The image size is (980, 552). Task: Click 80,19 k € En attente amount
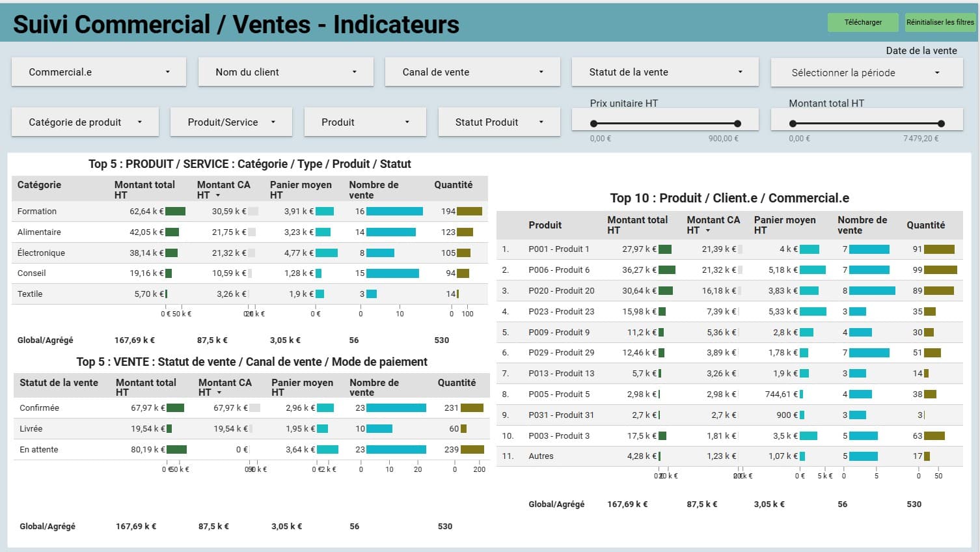pyautogui.click(x=148, y=450)
